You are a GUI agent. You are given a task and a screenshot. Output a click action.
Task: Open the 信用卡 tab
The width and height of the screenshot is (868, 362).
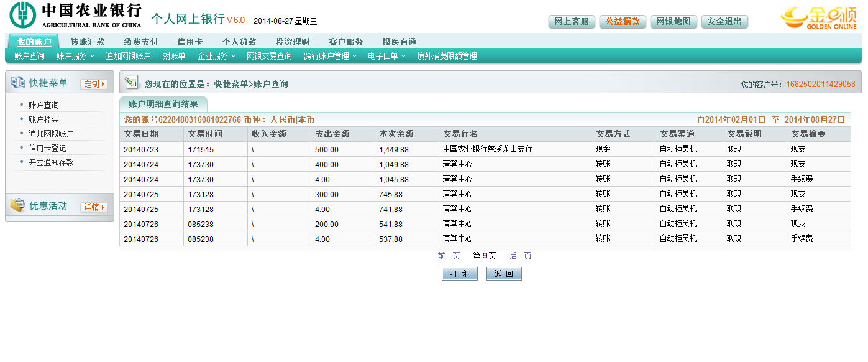[x=190, y=42]
